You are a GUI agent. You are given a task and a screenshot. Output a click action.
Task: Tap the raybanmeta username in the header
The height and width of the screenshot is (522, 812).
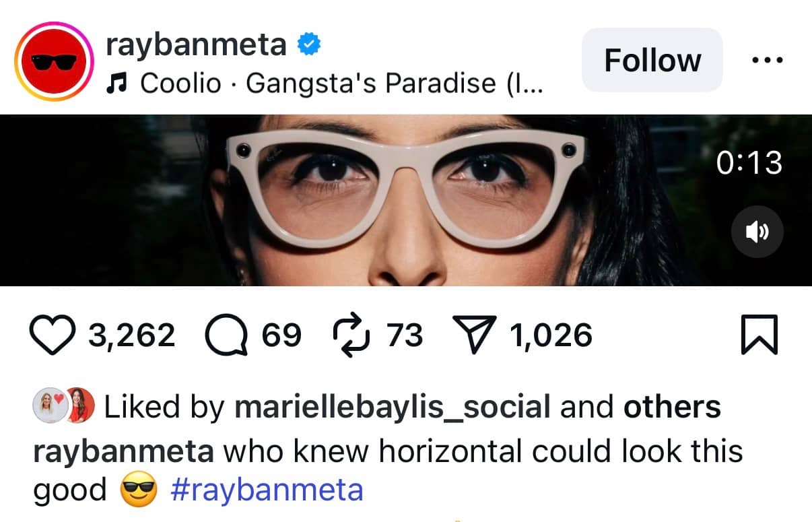coord(196,45)
